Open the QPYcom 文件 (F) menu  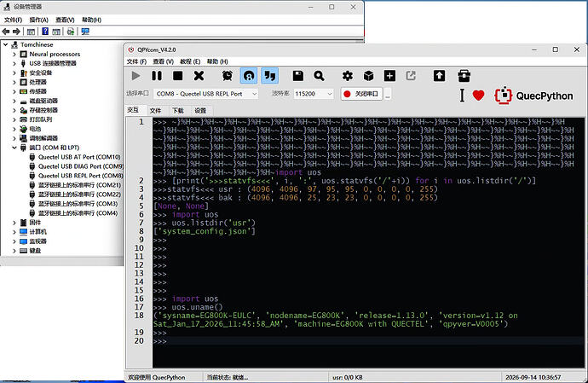[136, 61]
